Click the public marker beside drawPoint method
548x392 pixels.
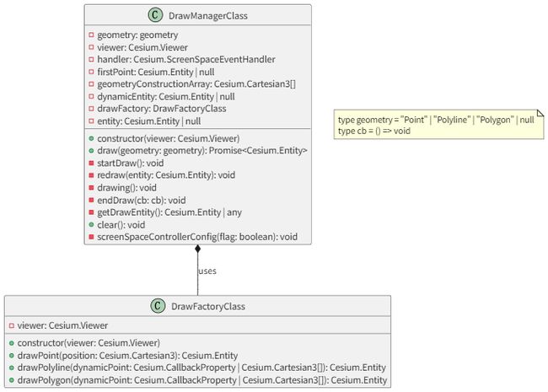point(12,356)
